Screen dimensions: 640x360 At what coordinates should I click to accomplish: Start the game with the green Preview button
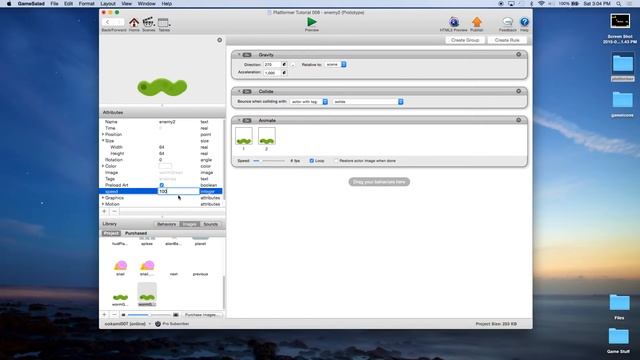point(311,22)
